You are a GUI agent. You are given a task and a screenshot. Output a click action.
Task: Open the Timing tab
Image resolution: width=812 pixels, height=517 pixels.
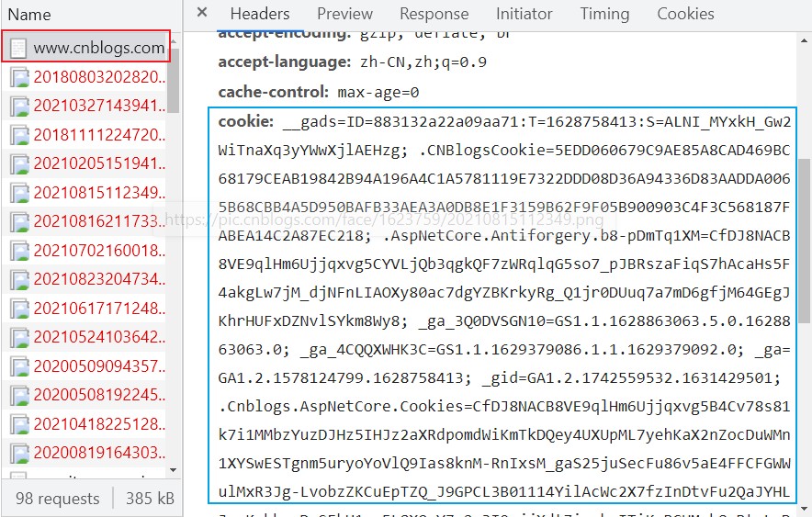click(604, 14)
